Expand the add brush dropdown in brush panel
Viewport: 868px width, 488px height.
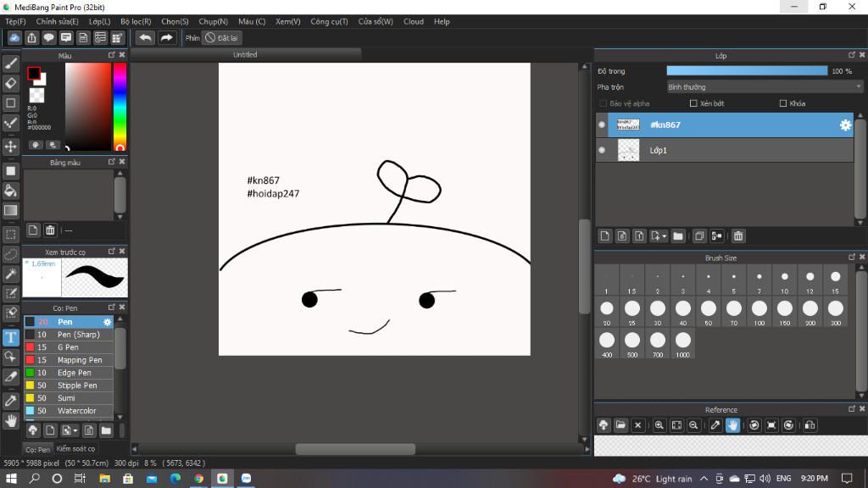pos(74,430)
